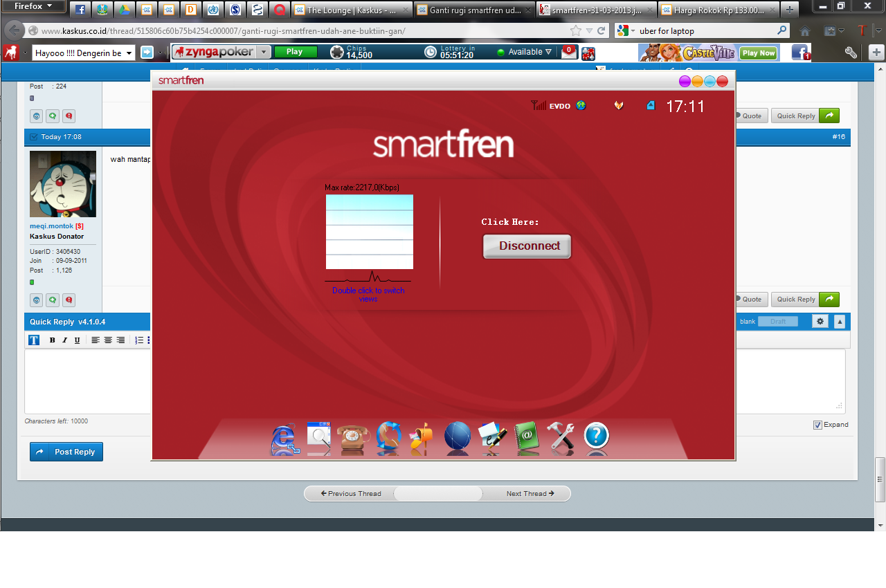Toggle the Expand checkbox in Quick Reply
Viewport: 886px width, 588px height.
pyautogui.click(x=817, y=425)
